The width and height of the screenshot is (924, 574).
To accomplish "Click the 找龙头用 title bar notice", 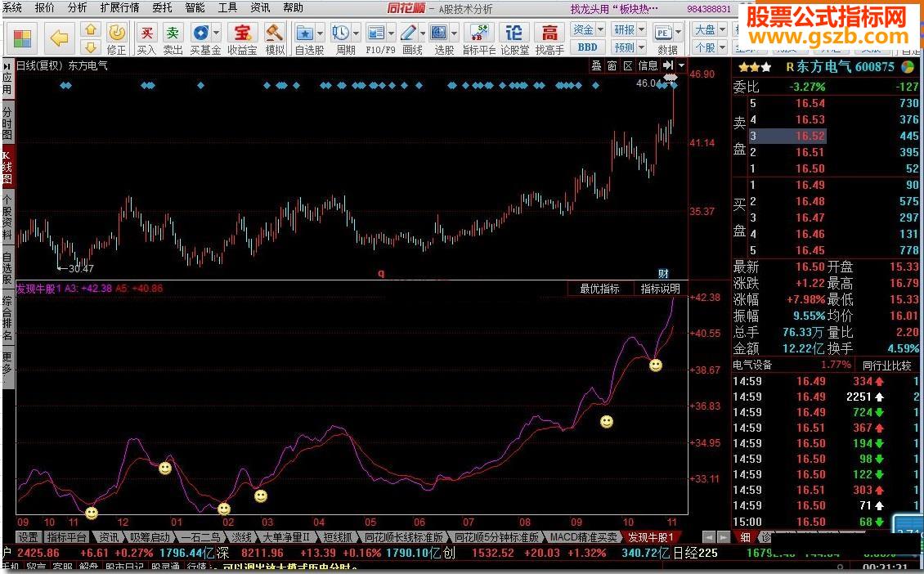I will tap(615, 8).
